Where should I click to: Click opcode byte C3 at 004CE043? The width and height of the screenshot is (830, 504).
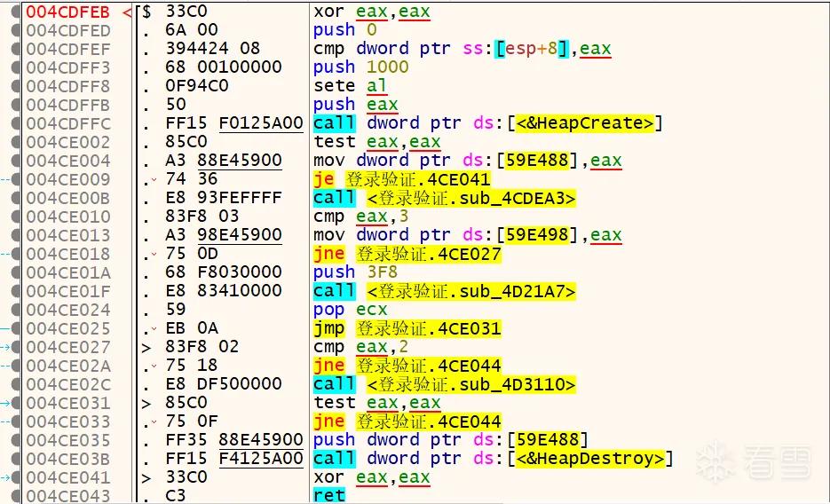(176, 495)
